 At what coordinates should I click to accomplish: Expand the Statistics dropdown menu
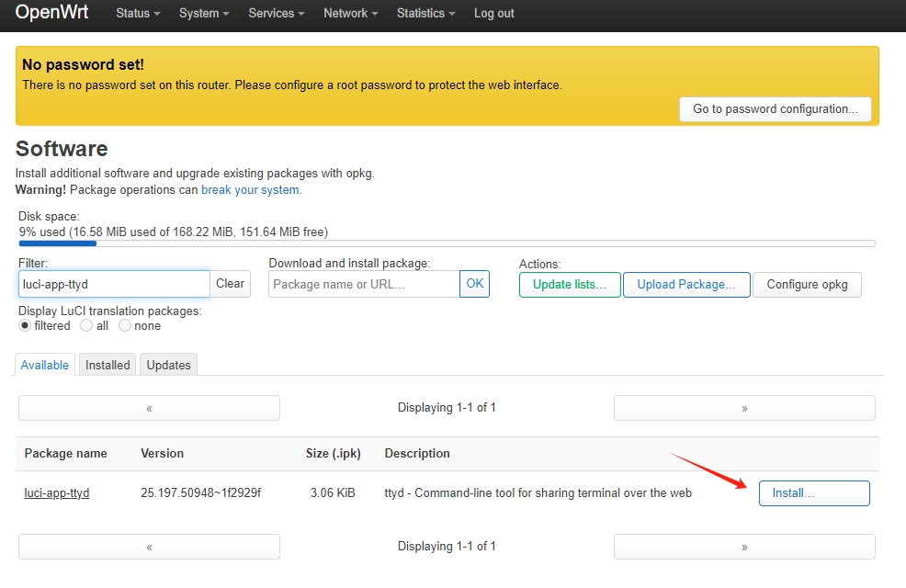(x=425, y=13)
